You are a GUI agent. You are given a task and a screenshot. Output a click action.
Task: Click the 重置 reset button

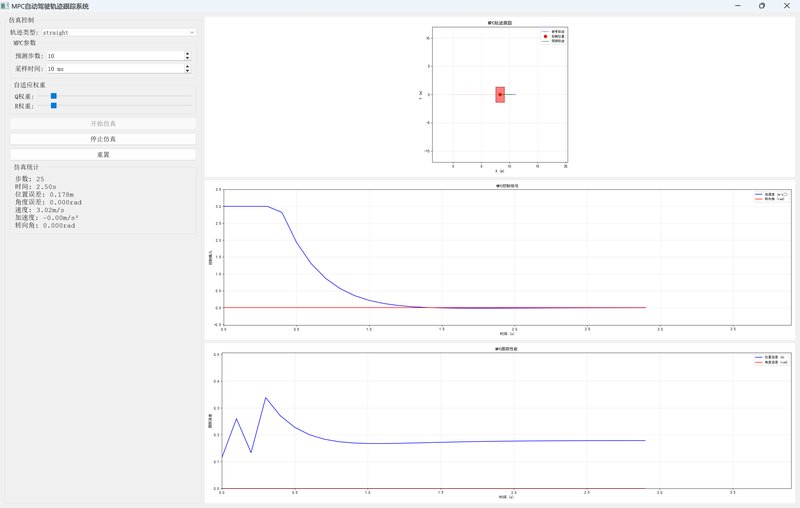pyautogui.click(x=103, y=155)
